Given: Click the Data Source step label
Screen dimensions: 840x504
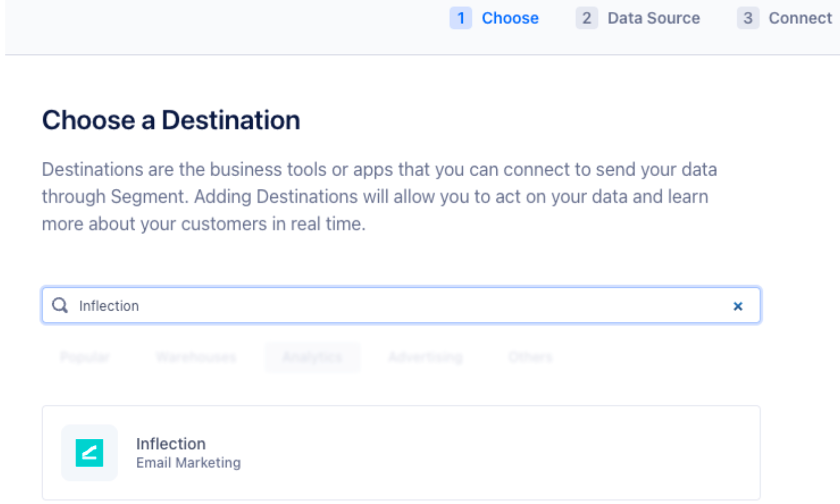Looking at the screenshot, I should (654, 18).
